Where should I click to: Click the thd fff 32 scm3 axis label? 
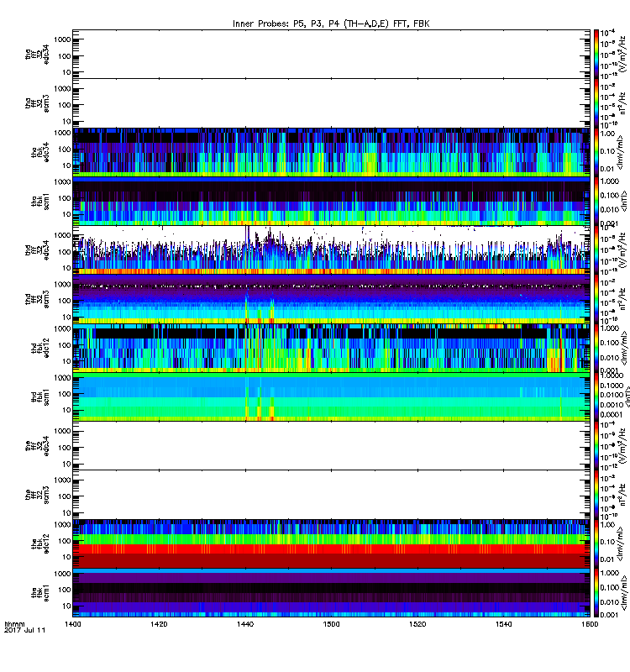(x=37, y=299)
